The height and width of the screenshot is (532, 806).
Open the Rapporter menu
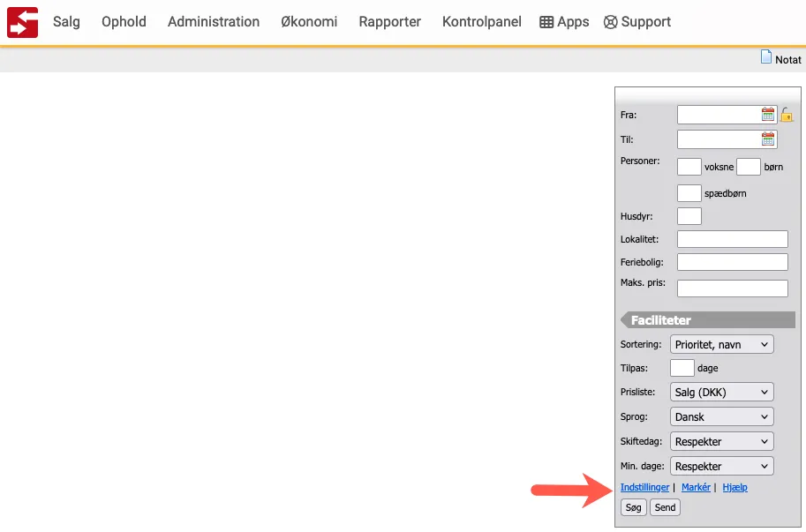[389, 22]
